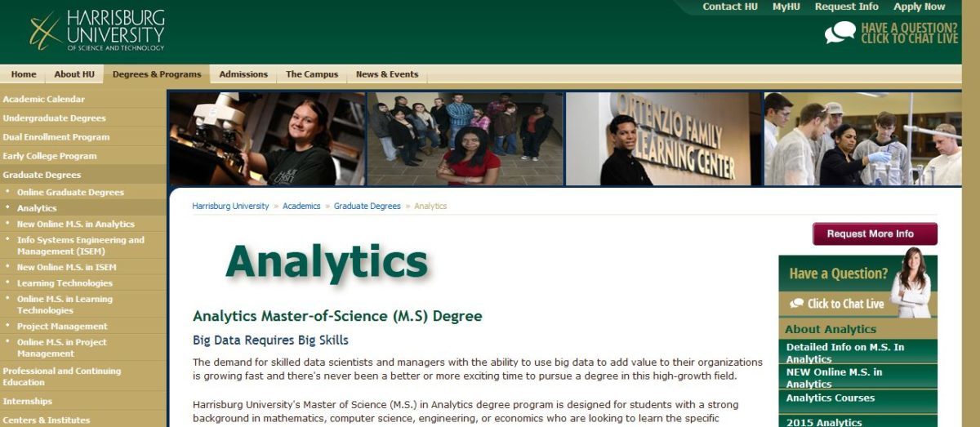Click the chat speech bubble icon in header

point(840,33)
